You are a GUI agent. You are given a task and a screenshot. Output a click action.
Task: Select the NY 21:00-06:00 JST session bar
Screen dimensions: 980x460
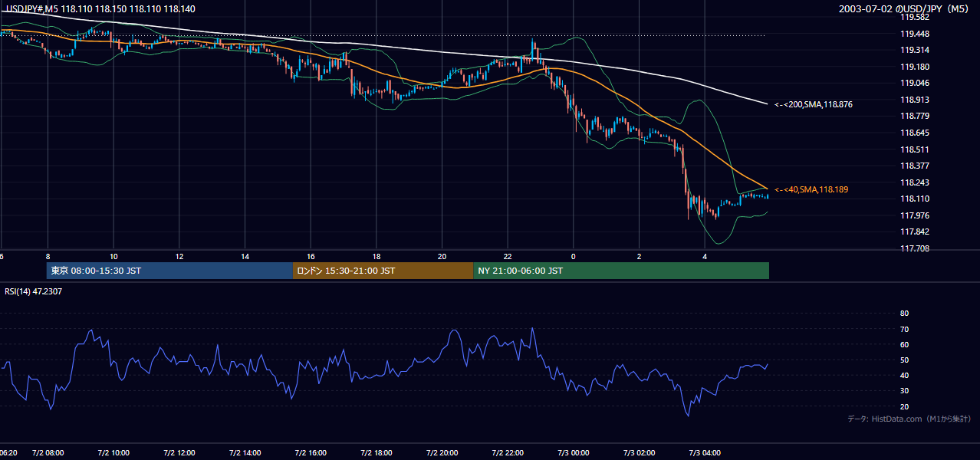621,271
